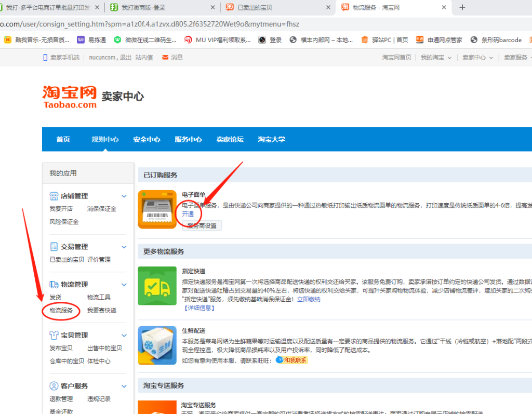Open new browser tab with plus button

(462, 7)
